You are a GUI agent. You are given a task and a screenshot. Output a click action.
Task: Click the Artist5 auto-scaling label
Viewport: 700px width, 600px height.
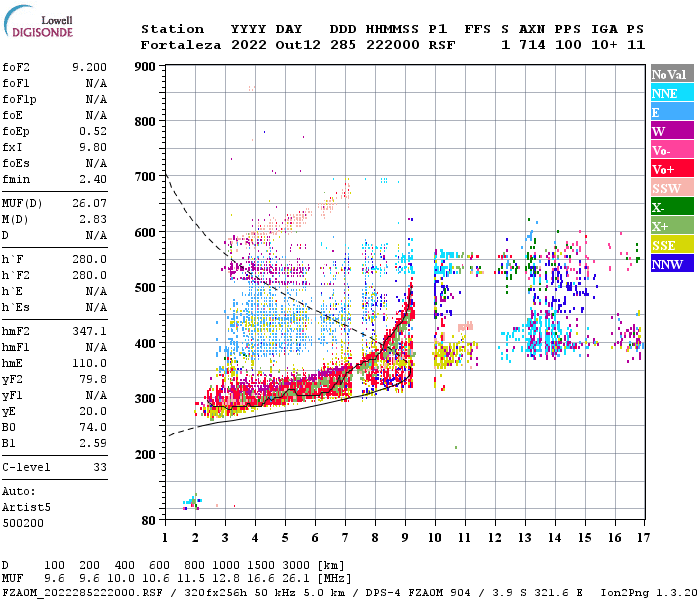click(x=26, y=508)
